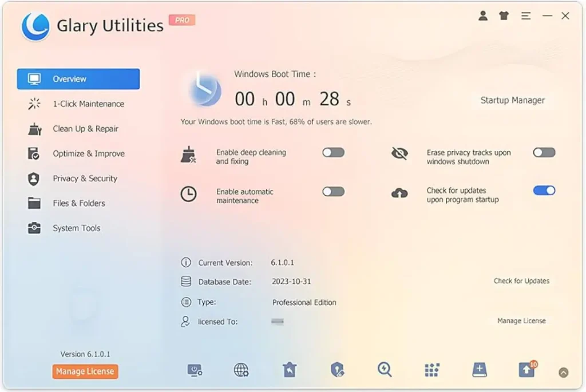The image size is (586, 392).
Task: Click the list icon next to Type
Action: pos(186,302)
